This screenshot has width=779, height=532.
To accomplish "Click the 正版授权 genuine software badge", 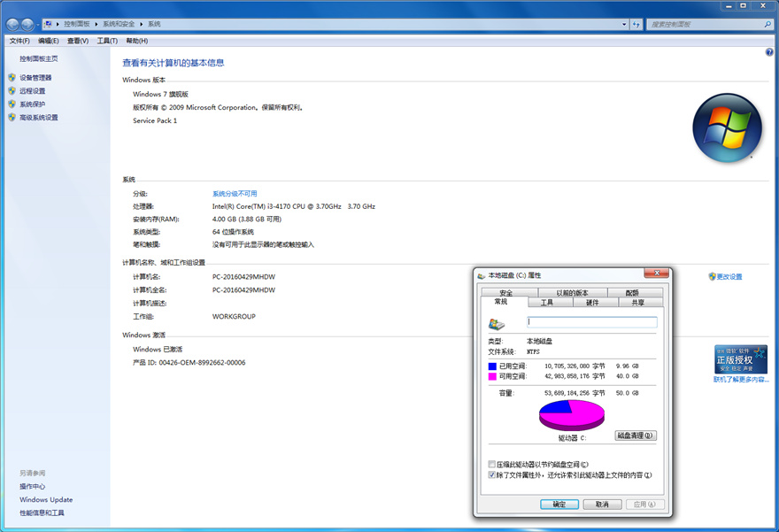I will [x=741, y=359].
